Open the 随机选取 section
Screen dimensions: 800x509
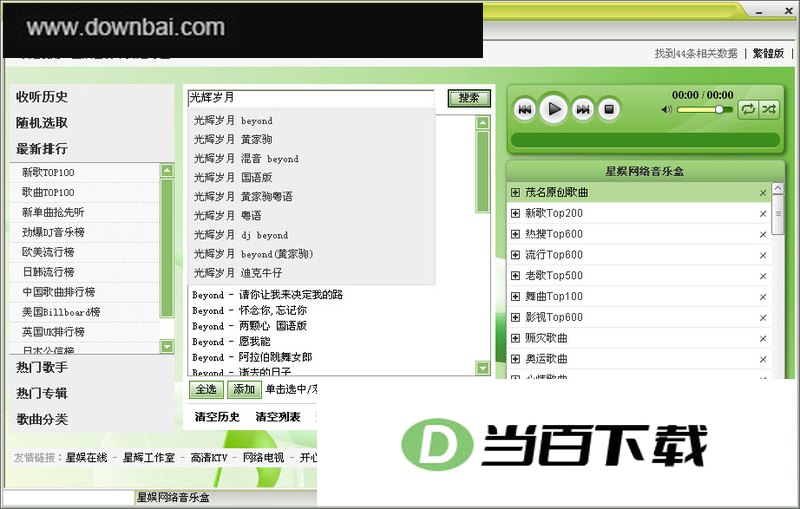click(42, 123)
